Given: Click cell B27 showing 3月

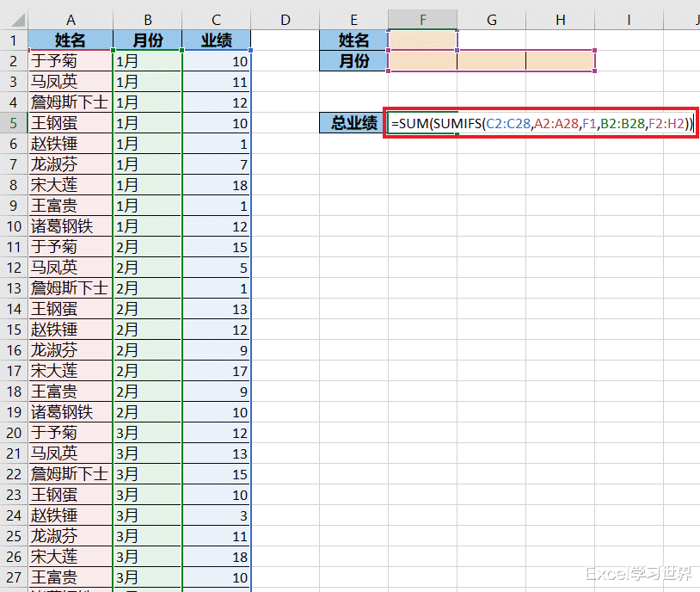Looking at the screenshot, I should point(148,577).
